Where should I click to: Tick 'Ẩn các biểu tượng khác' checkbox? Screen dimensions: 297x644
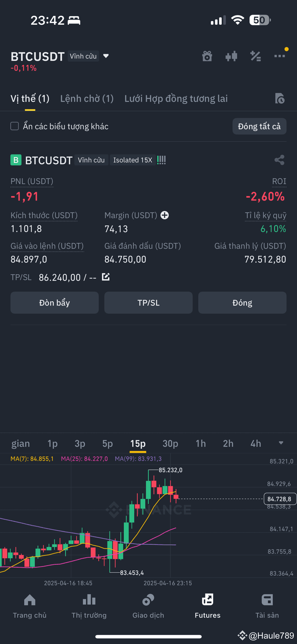(15, 126)
